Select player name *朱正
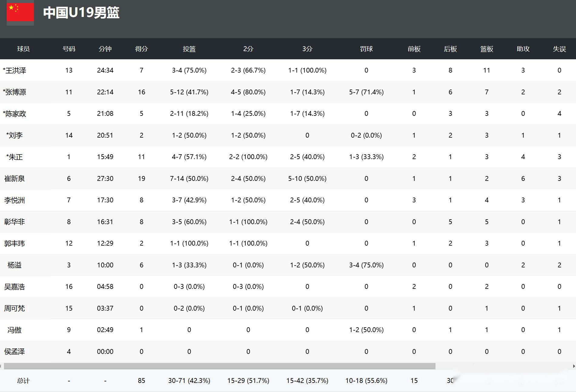This screenshot has height=392, width=576. tap(15, 157)
